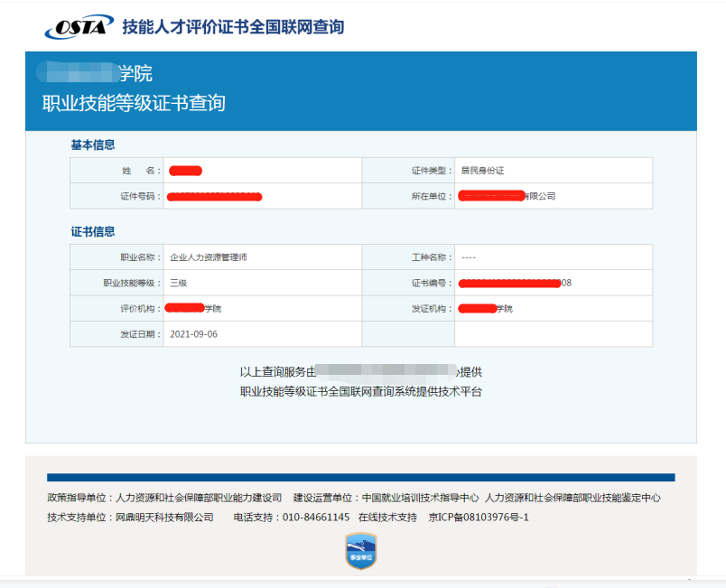Click the redacted name in 姓名 field

[x=185, y=171]
